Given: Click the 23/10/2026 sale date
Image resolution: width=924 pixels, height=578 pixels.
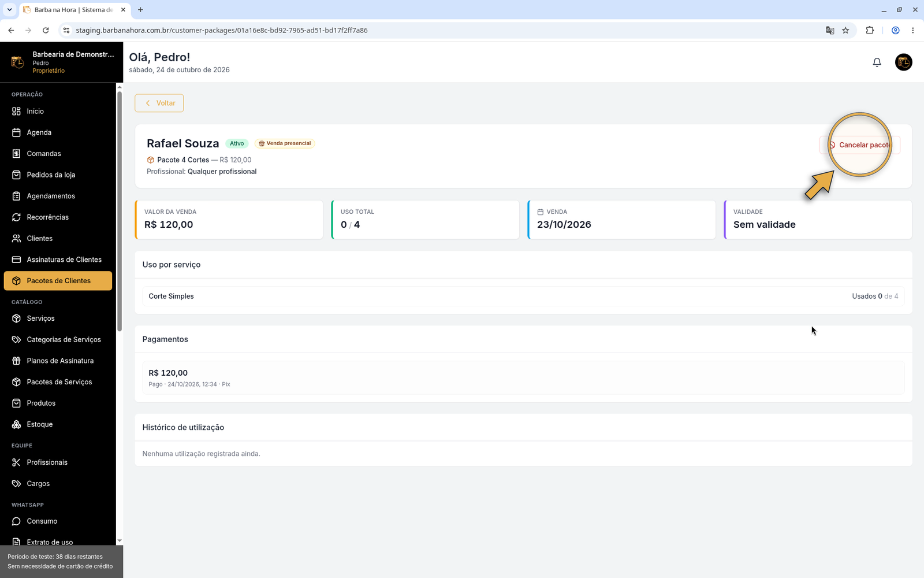Looking at the screenshot, I should 564,225.
